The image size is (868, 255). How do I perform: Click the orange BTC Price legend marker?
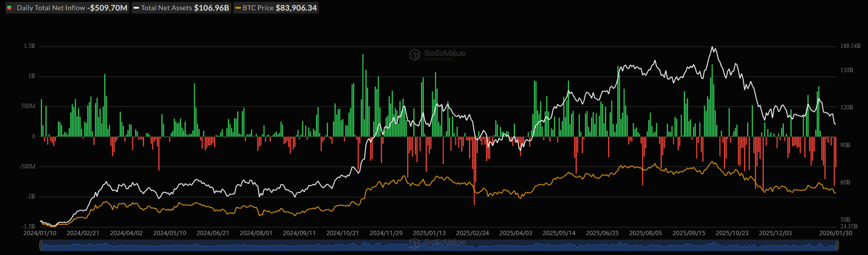238,8
